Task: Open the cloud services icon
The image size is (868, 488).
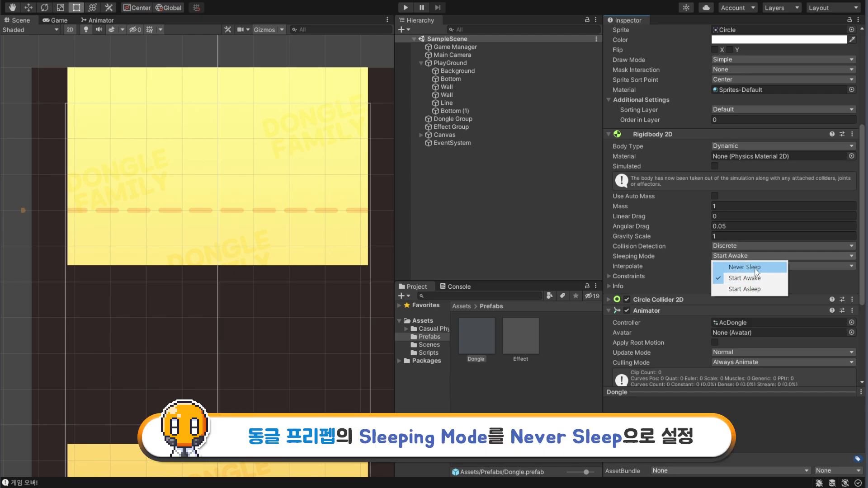Action: [706, 7]
